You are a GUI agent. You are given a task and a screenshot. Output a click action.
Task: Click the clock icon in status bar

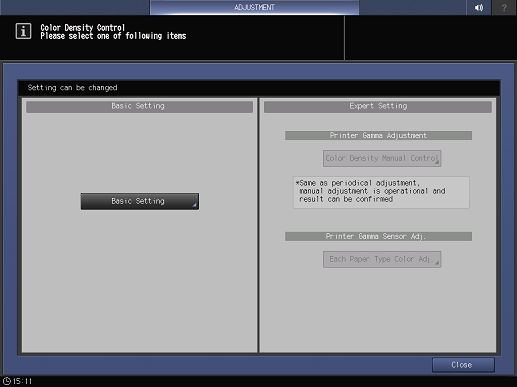pyautogui.click(x=7, y=381)
